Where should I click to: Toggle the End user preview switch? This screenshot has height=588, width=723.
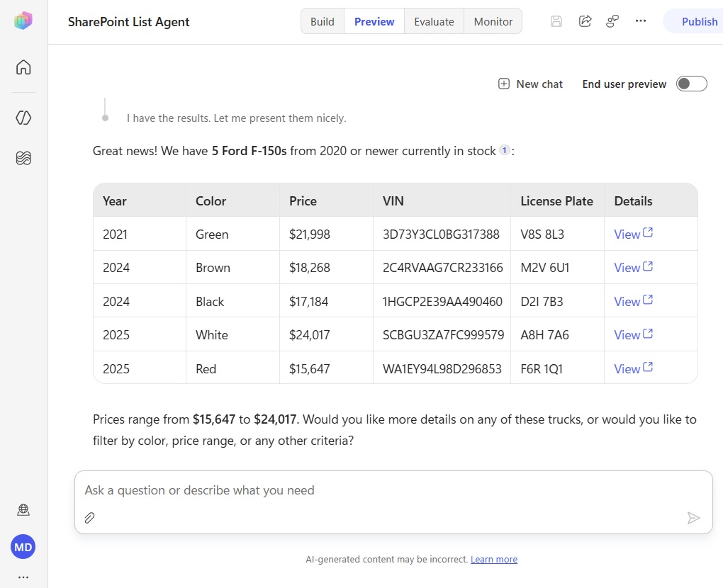coord(691,84)
